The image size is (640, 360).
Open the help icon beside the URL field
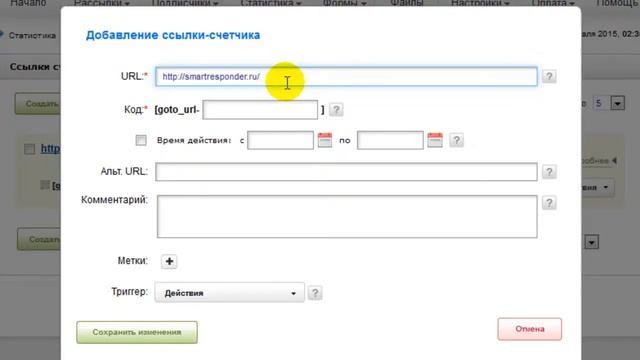pyautogui.click(x=549, y=76)
